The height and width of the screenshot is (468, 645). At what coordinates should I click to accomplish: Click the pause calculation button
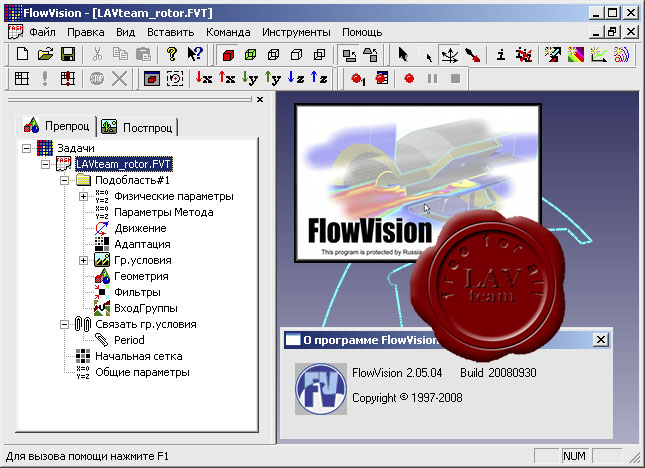click(432, 78)
